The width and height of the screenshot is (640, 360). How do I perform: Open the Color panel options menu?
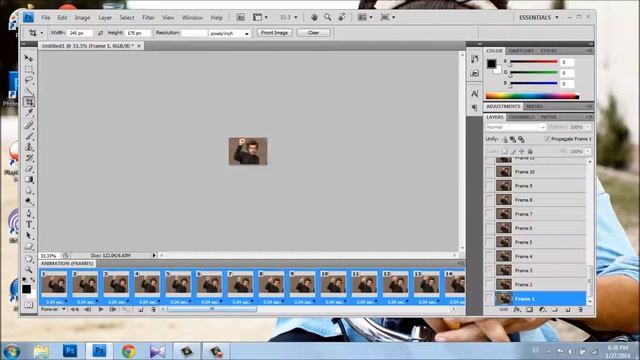coord(589,51)
